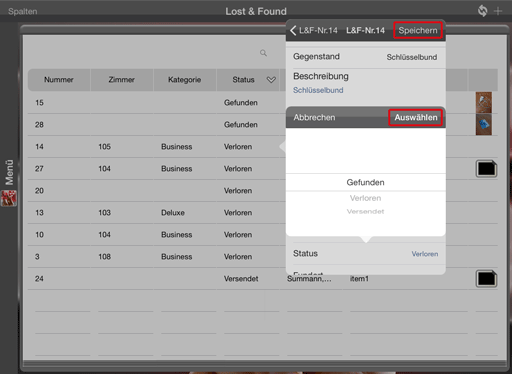Sort by Nummer column header

[x=59, y=80]
